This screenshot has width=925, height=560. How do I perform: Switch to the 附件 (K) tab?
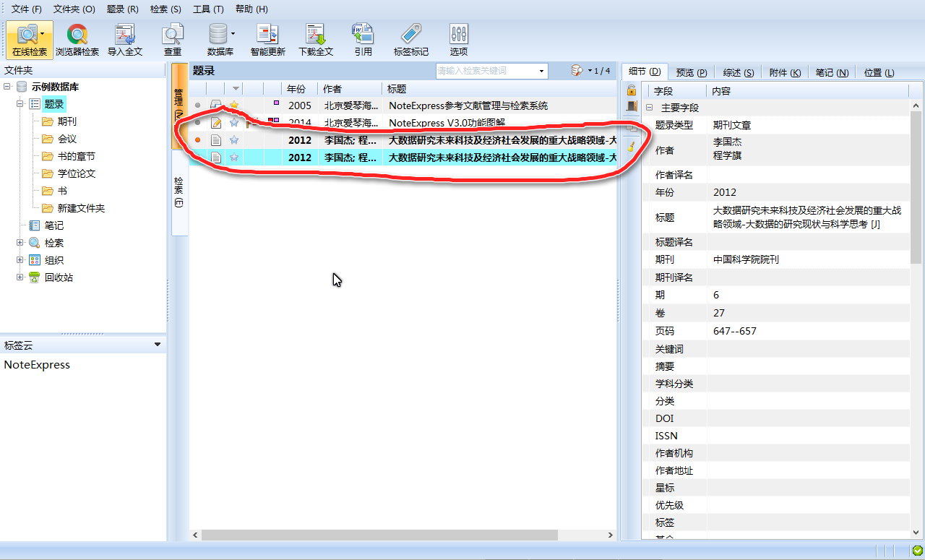coord(785,72)
